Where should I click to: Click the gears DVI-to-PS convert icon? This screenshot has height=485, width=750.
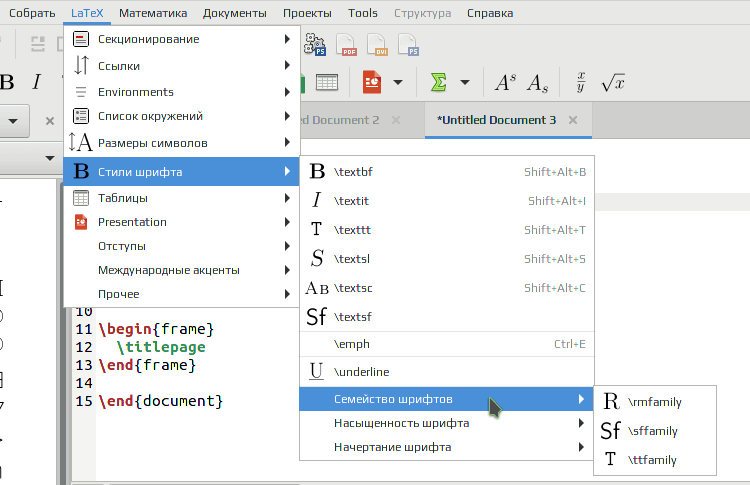click(315, 45)
